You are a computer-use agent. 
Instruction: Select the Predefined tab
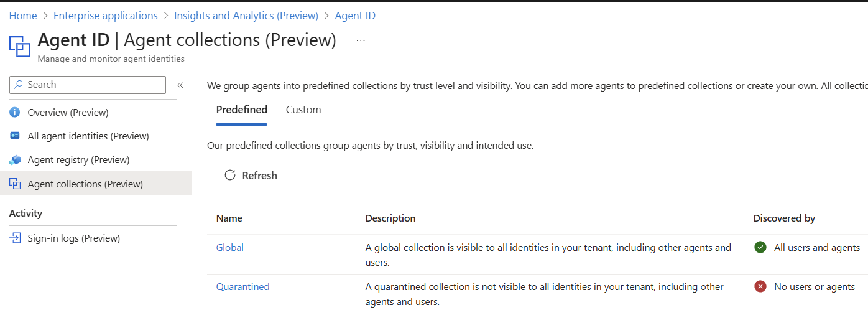coord(242,110)
